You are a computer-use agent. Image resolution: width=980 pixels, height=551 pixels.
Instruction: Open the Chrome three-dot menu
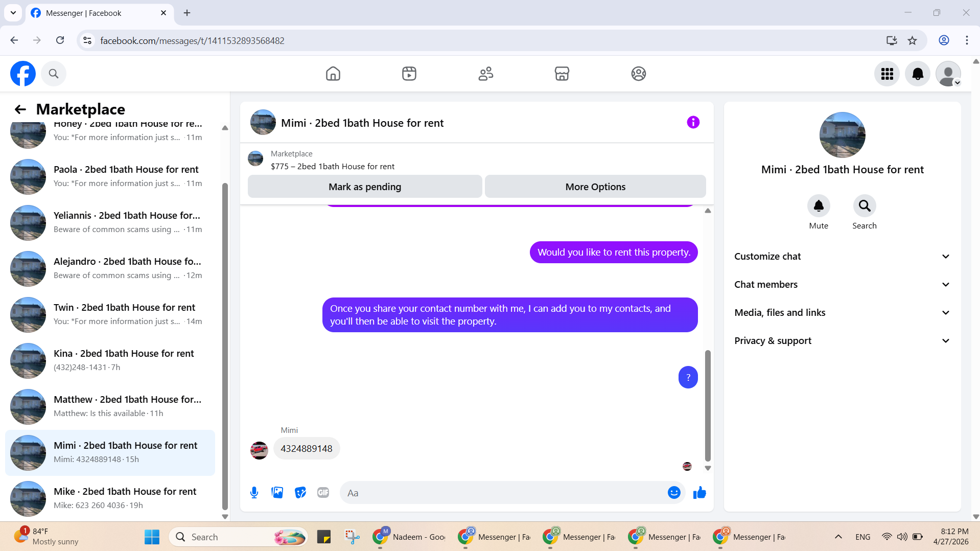click(967, 40)
